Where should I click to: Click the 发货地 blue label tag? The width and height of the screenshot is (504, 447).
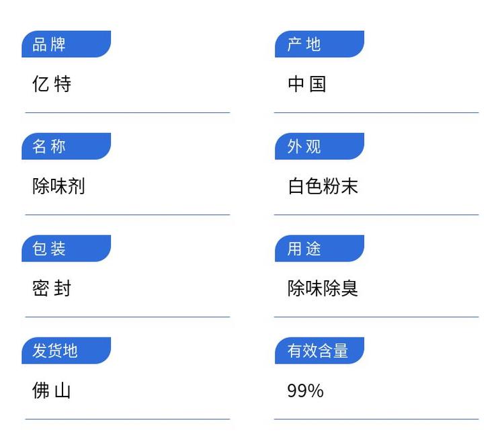(65, 351)
